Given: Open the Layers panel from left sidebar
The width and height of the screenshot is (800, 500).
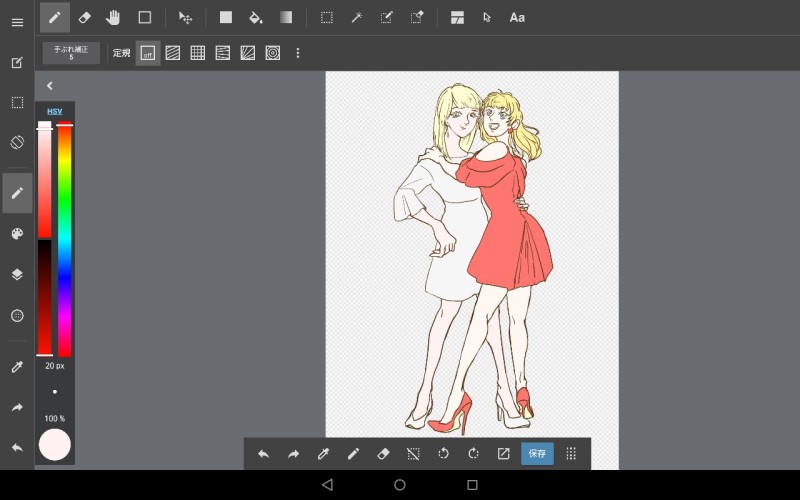Looking at the screenshot, I should tap(17, 274).
